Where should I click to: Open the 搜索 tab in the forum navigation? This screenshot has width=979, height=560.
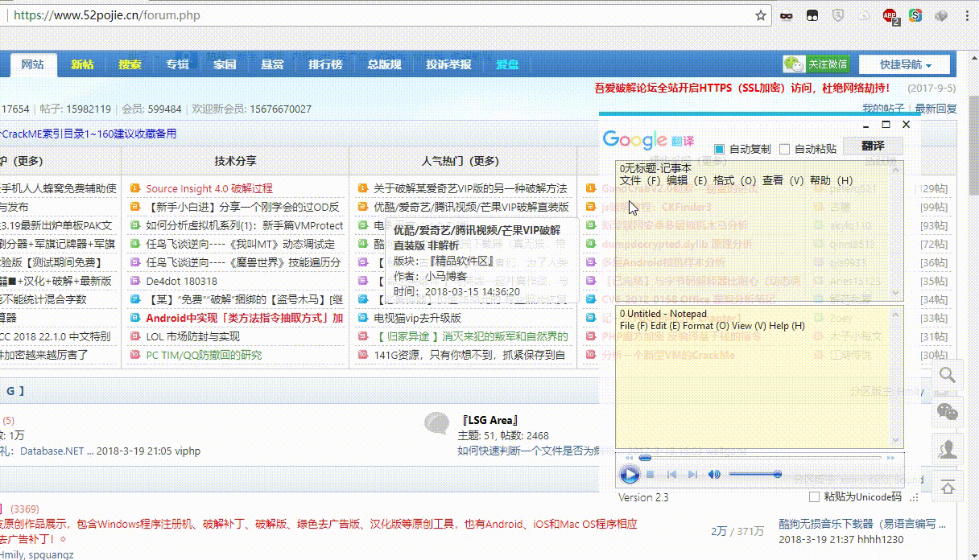coord(130,65)
